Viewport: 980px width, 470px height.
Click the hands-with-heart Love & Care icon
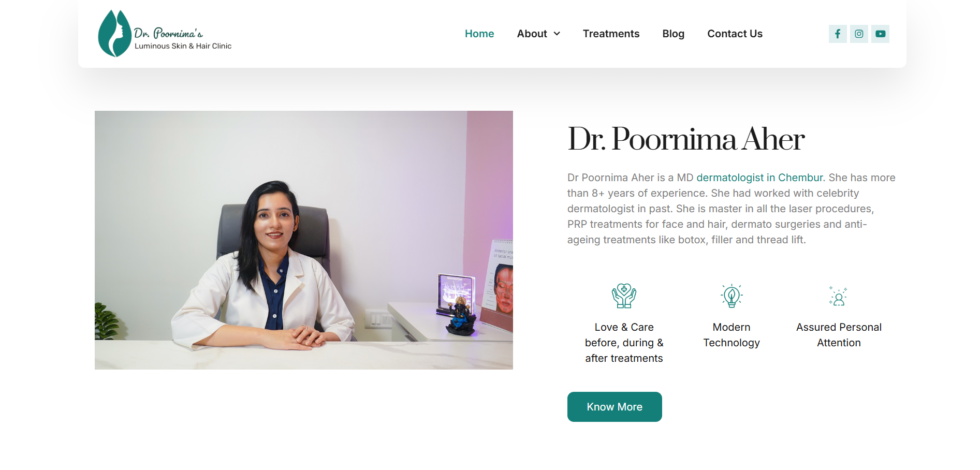click(x=624, y=296)
